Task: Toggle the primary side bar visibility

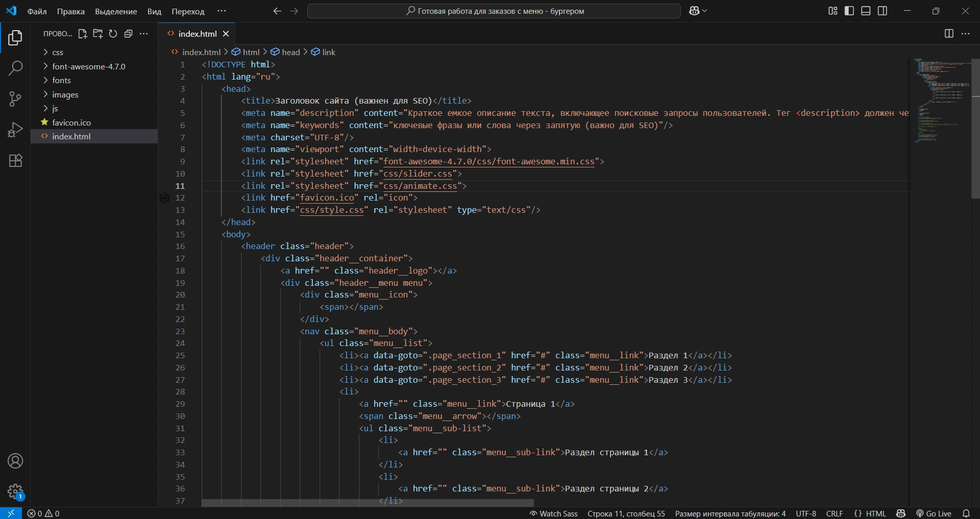Action: click(x=849, y=11)
